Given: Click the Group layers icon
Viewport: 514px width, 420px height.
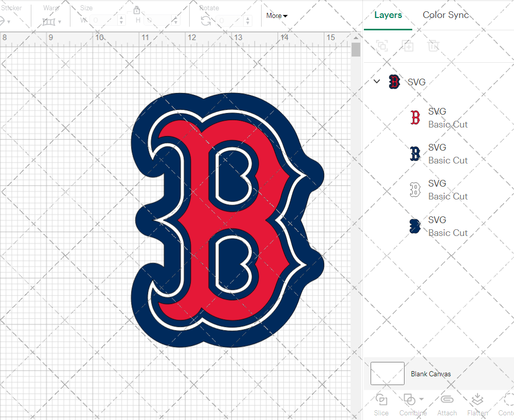Looking at the screenshot, I should 382,46.
